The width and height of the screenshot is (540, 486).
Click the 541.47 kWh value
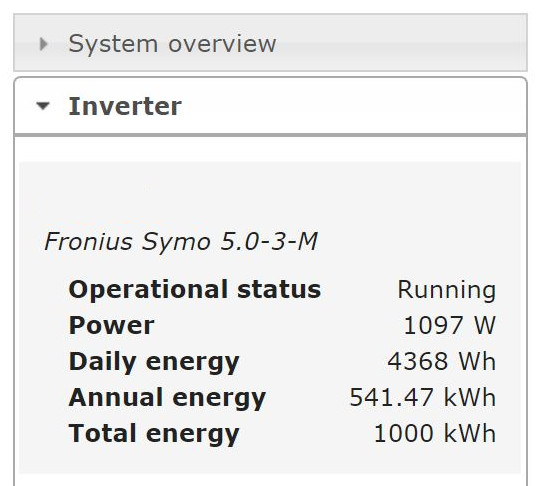coord(423,397)
